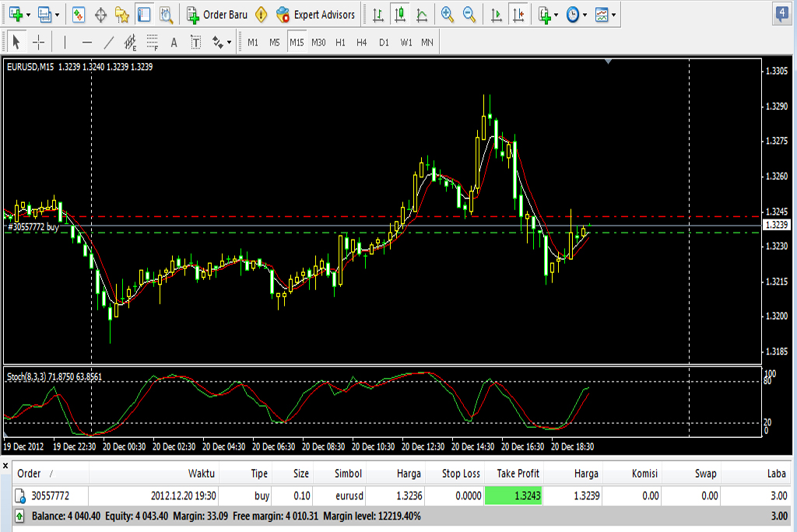Expand the Arrows dropdown arrow

point(230,43)
